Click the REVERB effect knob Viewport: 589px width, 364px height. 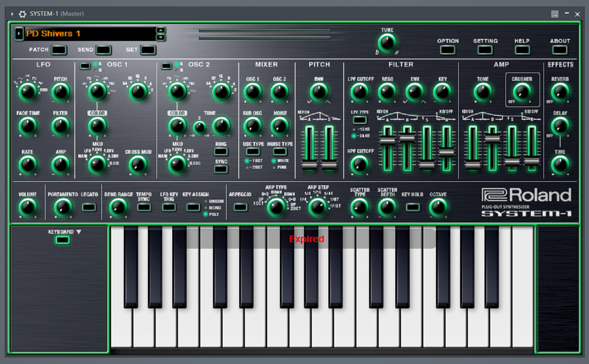tap(560, 92)
